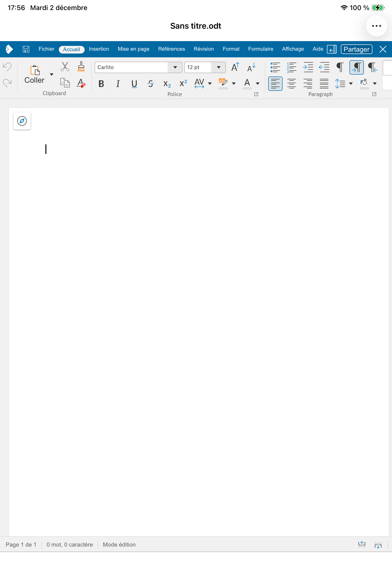Enable center paragraph alignment
Screen dimensions: 392x564
point(292,83)
